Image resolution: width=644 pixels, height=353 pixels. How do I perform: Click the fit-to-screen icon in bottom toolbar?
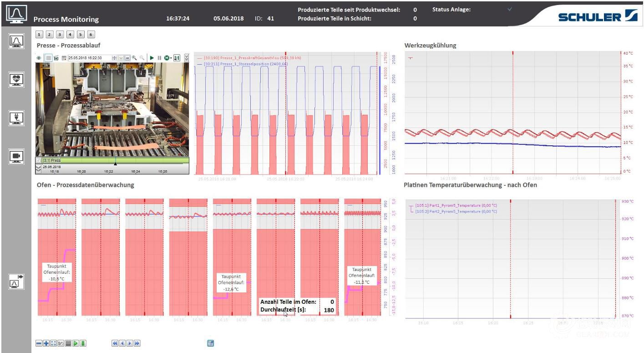(53, 343)
